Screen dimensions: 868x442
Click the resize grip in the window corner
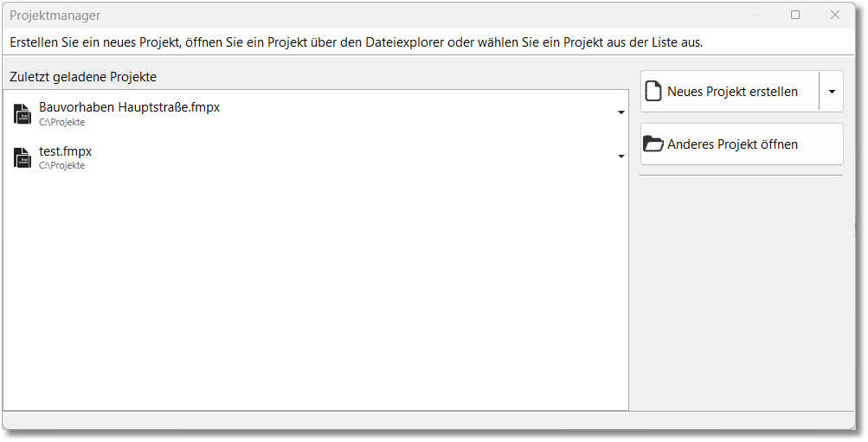coord(850,425)
